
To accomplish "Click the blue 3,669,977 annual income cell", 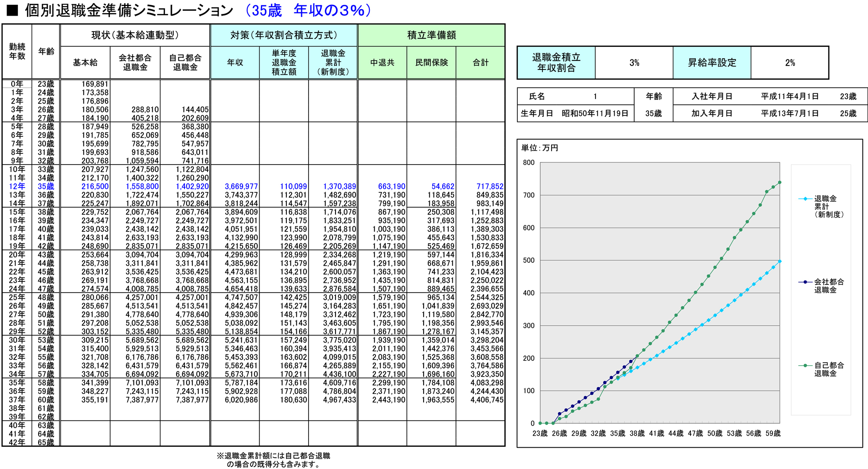I will click(x=241, y=186).
